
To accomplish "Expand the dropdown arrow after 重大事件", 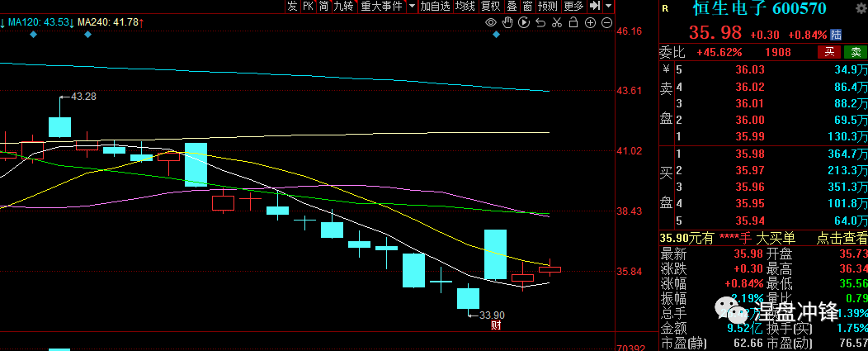I will [412, 6].
